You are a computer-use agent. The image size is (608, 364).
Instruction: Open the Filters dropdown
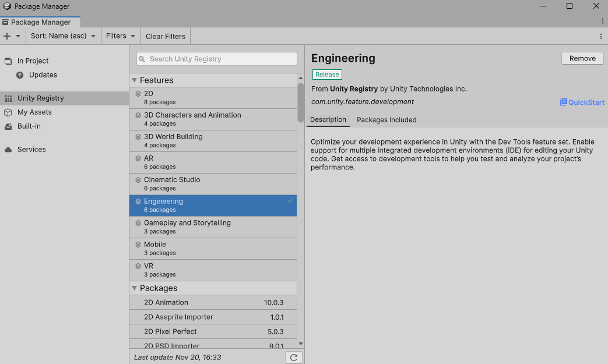pos(121,36)
